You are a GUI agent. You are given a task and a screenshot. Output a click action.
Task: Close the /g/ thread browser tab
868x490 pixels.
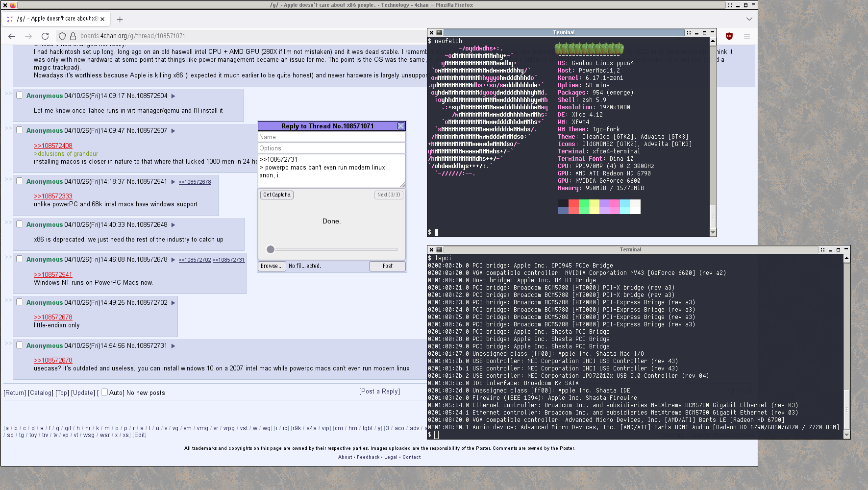coord(102,19)
